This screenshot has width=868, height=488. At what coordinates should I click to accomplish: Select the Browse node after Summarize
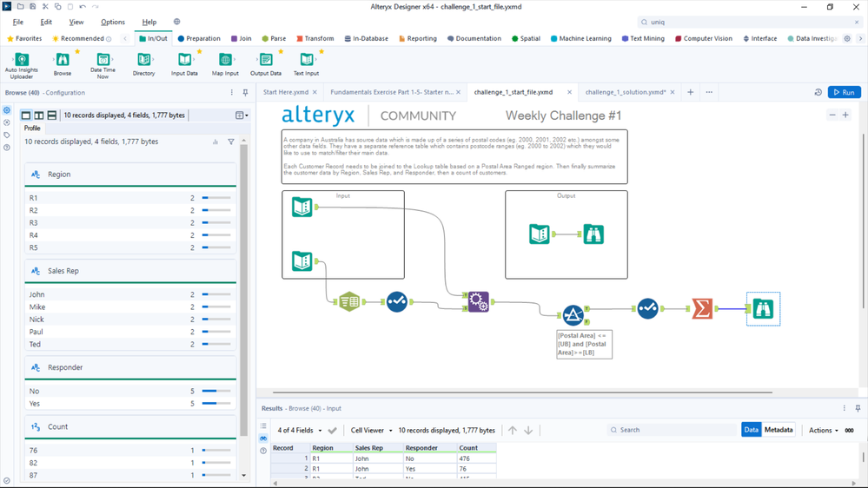pos(763,309)
